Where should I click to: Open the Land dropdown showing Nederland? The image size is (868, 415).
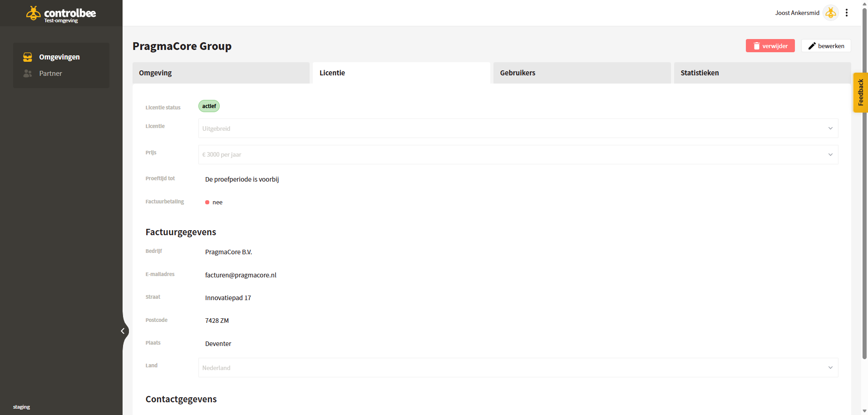(x=518, y=368)
